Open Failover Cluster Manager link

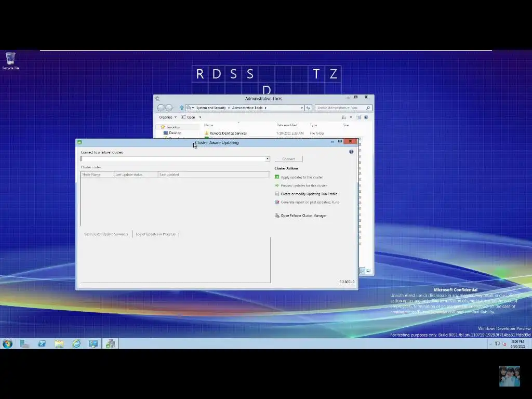(x=303, y=216)
